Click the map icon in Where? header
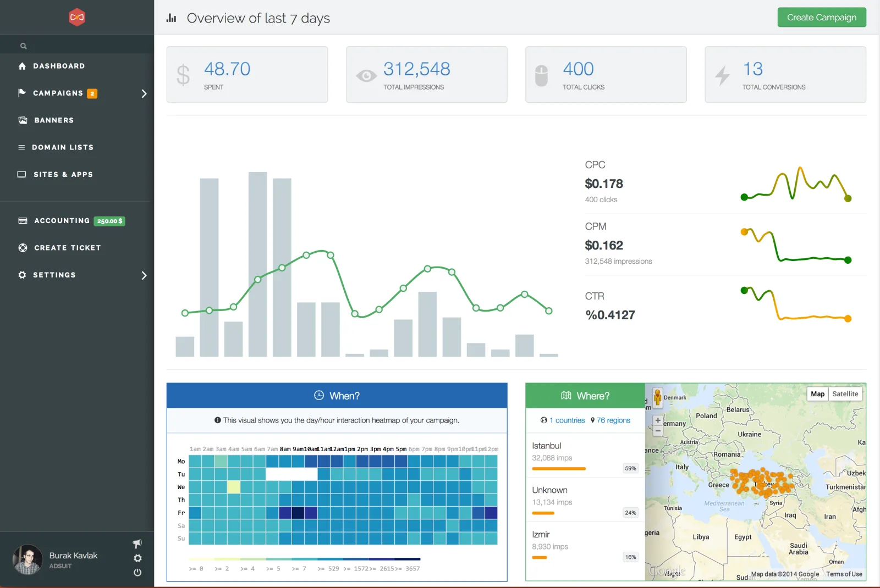Viewport: 880px width, 588px height. (x=566, y=396)
